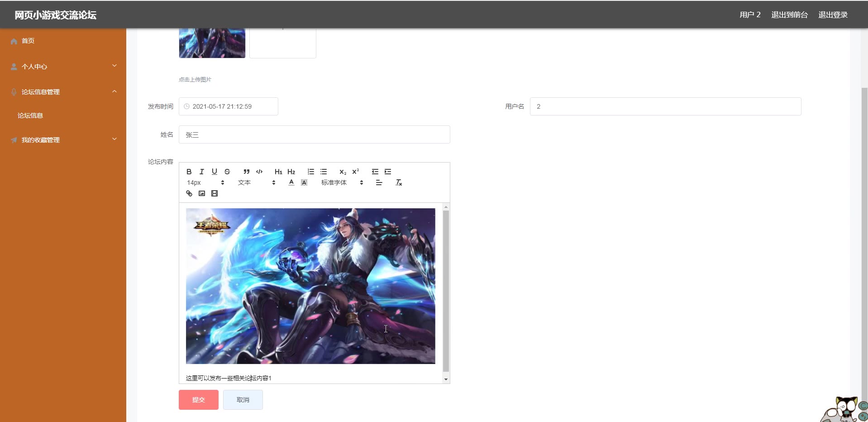Create a bulleted list
This screenshot has width=868, height=422.
tap(324, 172)
